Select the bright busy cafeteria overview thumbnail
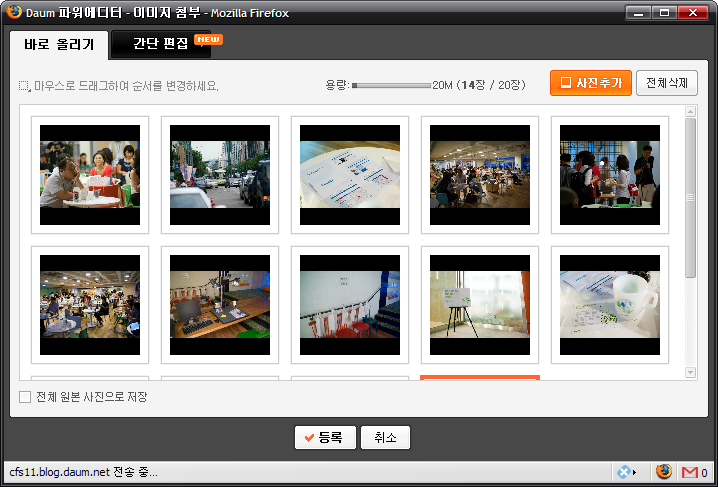Viewport: 718px width, 487px height. [x=90, y=305]
